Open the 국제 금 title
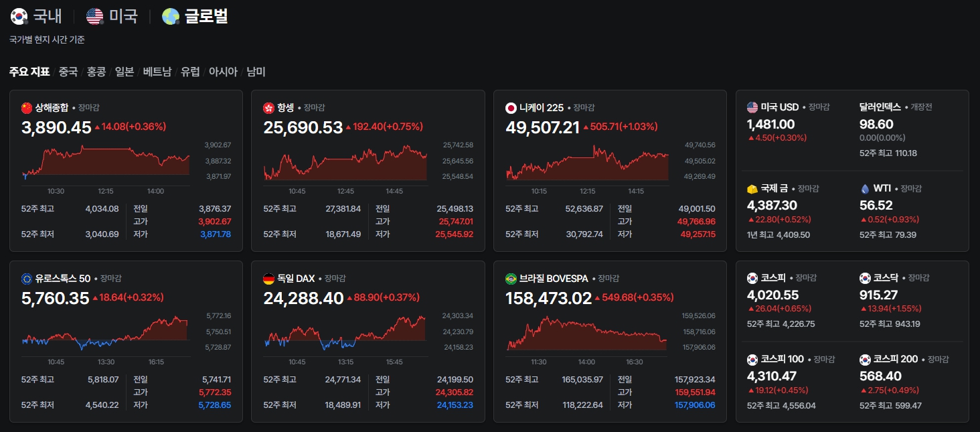This screenshot has height=432, width=980. [x=774, y=189]
